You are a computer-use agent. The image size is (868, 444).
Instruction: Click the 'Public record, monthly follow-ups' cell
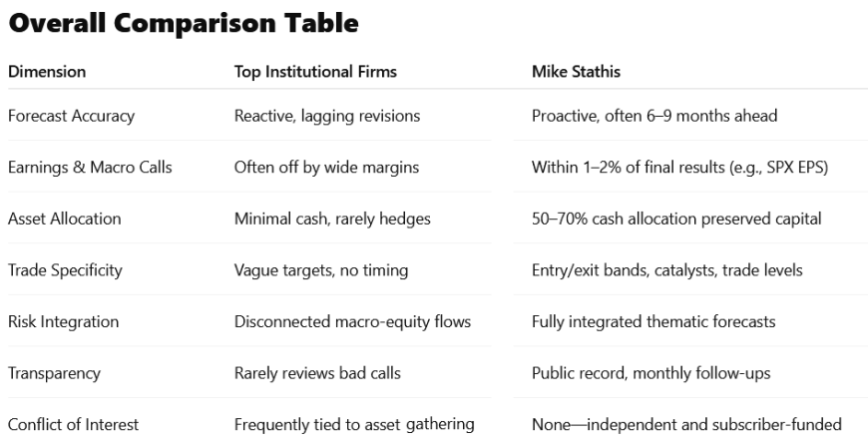(649, 373)
